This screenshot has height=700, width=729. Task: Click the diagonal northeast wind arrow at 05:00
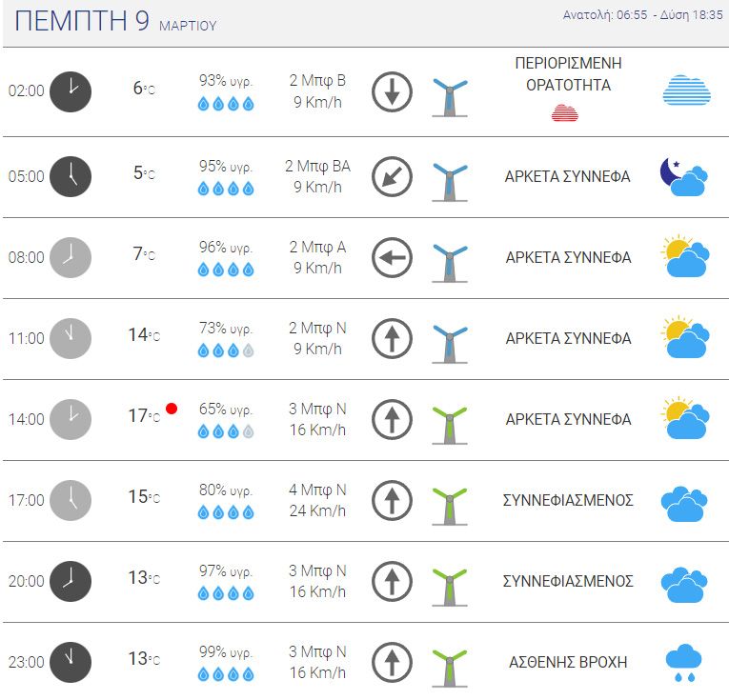tap(392, 177)
